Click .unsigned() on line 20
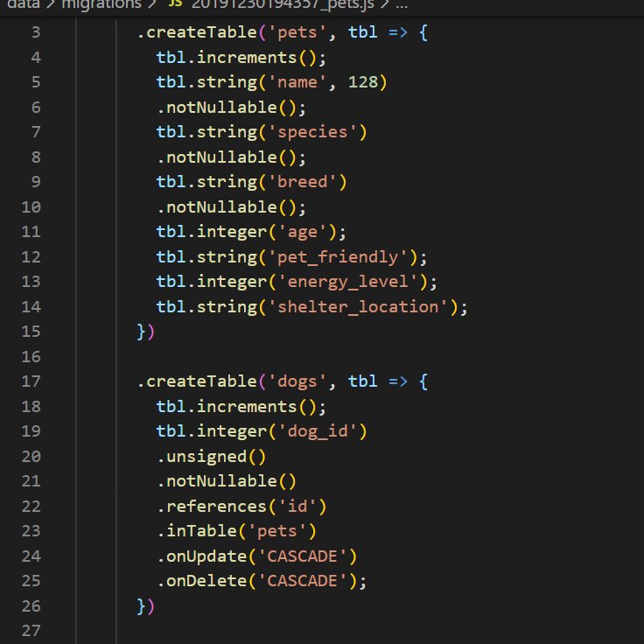The image size is (644, 644). click(212, 456)
